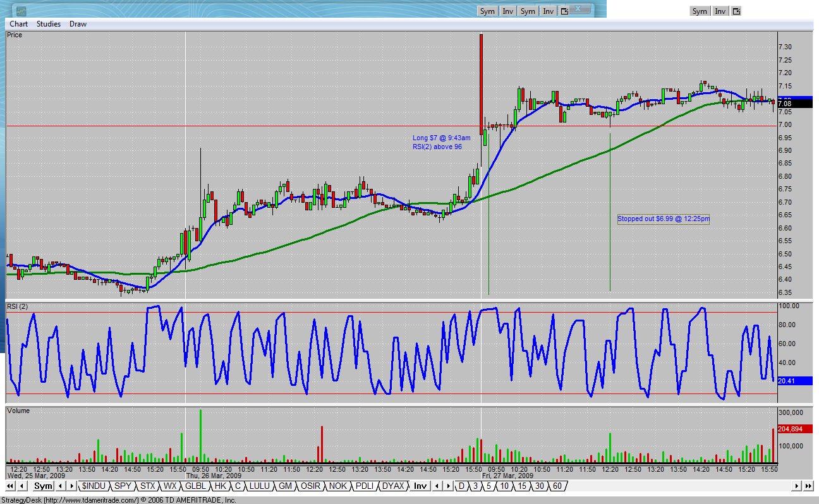The image size is (819, 504).
Task: Select the NOK symbol tab
Action: coord(338,486)
